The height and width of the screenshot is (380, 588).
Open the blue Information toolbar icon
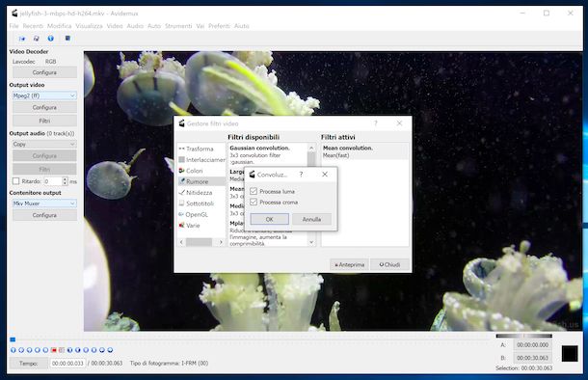51,39
